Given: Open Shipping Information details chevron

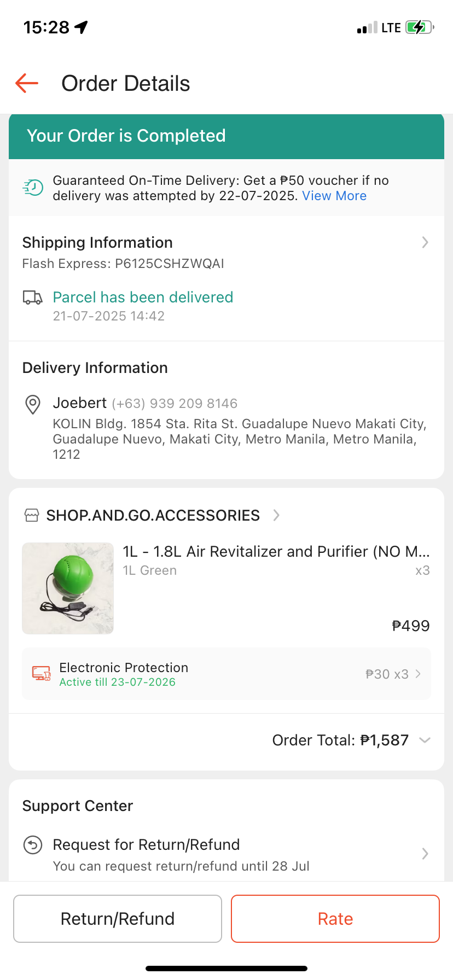Looking at the screenshot, I should (x=425, y=242).
